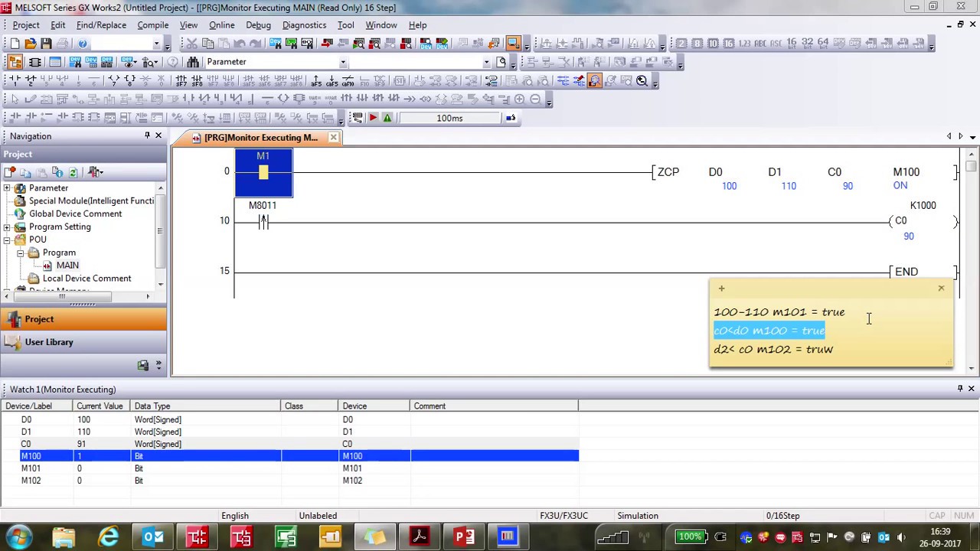The image size is (980, 551).
Task: Click the magnifier Zoom icon in ladder toolbar
Action: [x=642, y=80]
